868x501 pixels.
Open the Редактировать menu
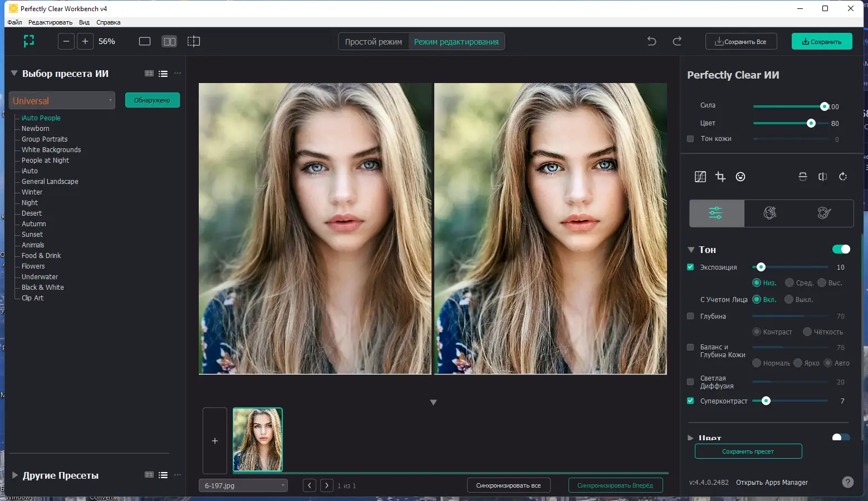tap(50, 22)
